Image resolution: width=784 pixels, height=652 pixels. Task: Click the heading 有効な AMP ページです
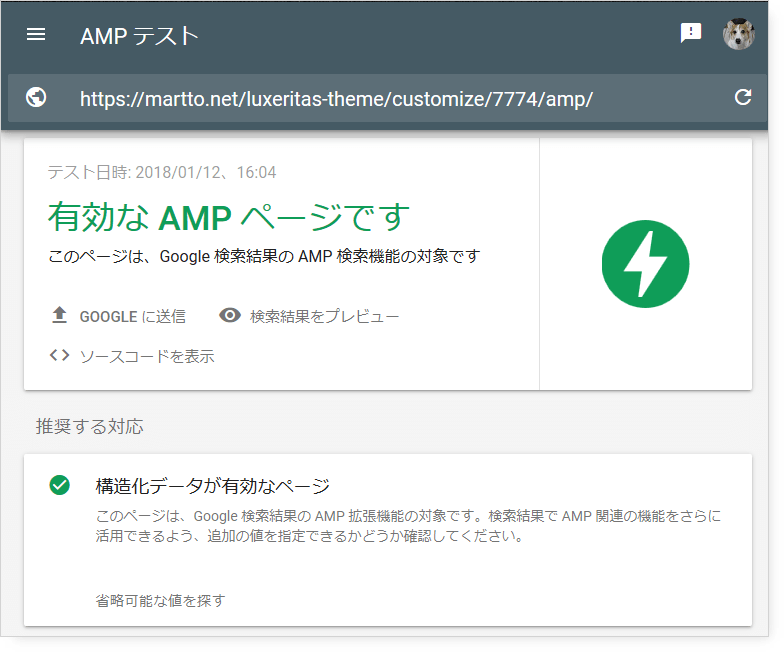pos(228,217)
